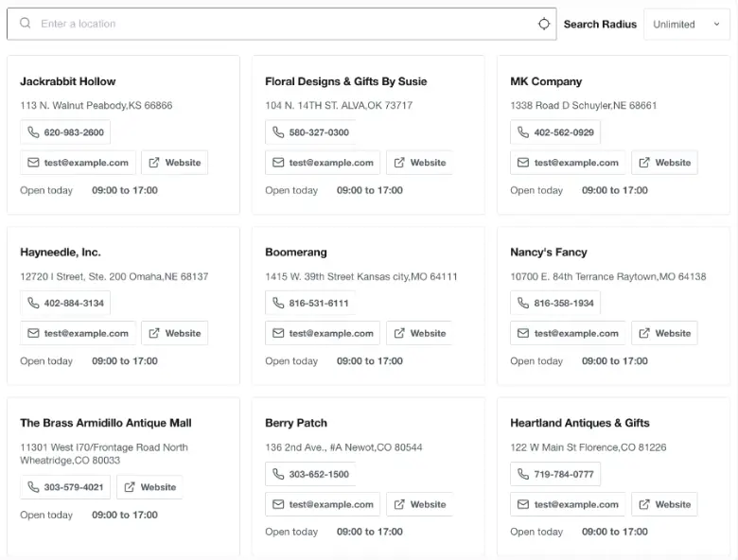Viewport: 738px width, 560px height.
Task: Click envelope icon in Nancy's Fancy card
Action: click(523, 333)
